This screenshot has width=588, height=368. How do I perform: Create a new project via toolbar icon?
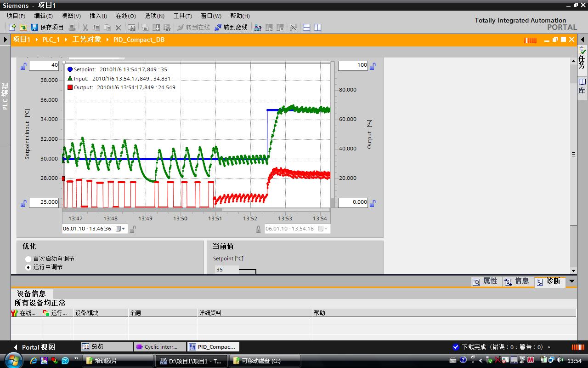pyautogui.click(x=12, y=28)
